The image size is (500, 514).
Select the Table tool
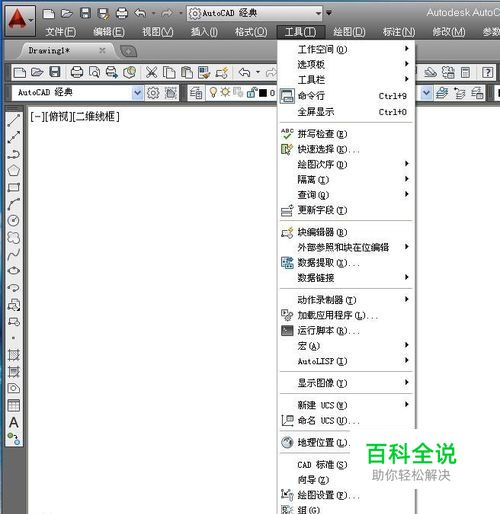tap(14, 405)
